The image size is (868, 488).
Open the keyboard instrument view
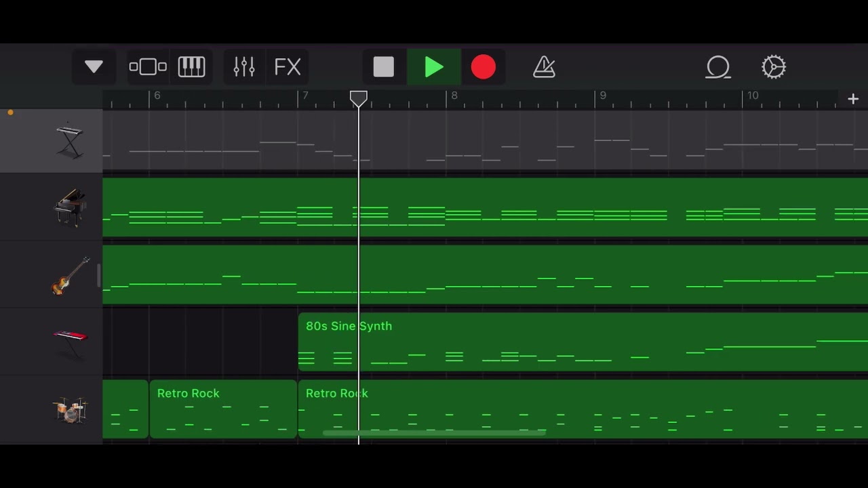(x=191, y=67)
